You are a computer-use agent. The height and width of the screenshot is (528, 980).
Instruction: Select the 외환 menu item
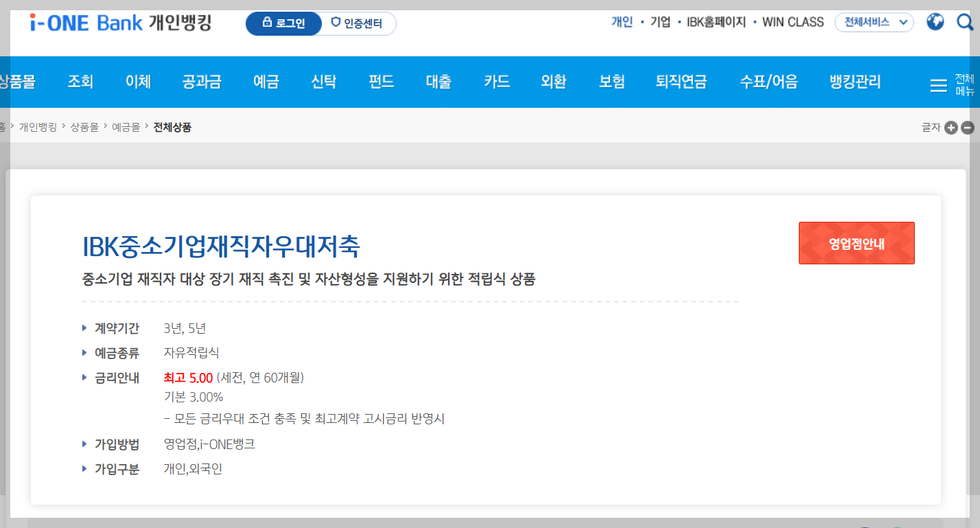click(x=554, y=81)
